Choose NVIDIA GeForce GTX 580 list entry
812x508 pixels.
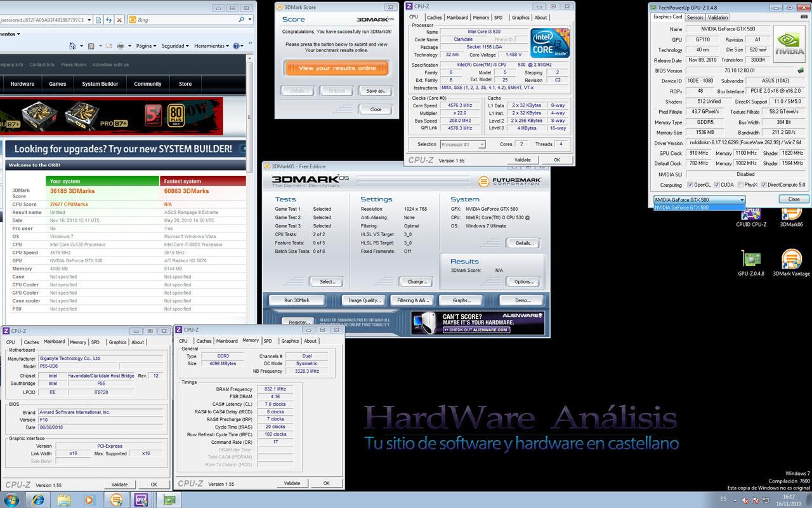coord(699,208)
